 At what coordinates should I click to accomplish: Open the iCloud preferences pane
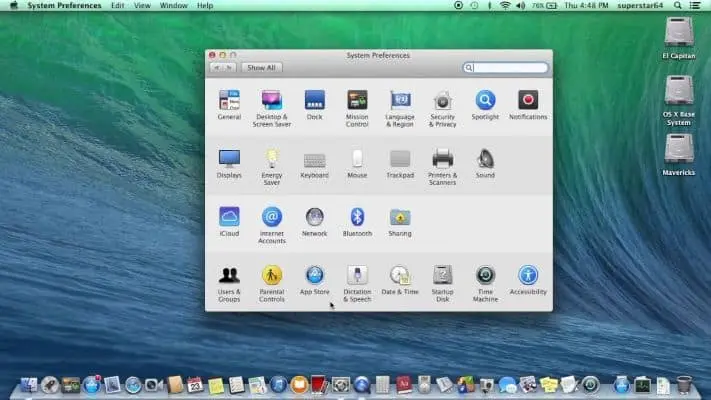[x=229, y=222]
